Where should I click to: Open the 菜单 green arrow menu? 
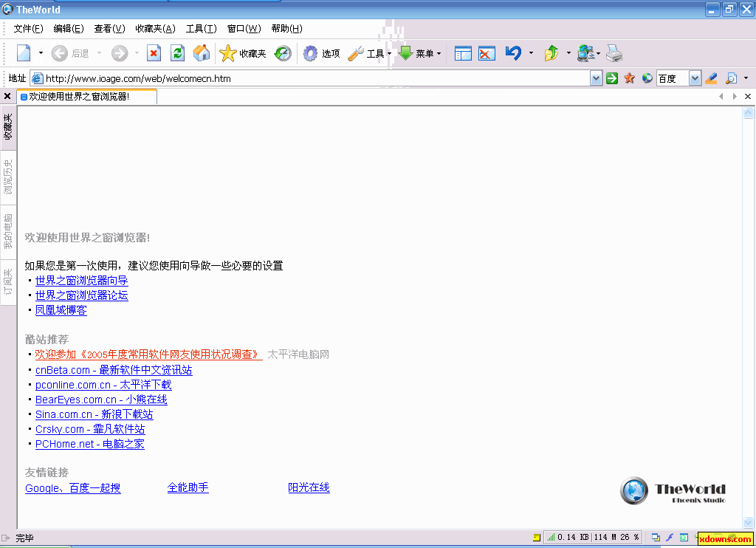419,53
